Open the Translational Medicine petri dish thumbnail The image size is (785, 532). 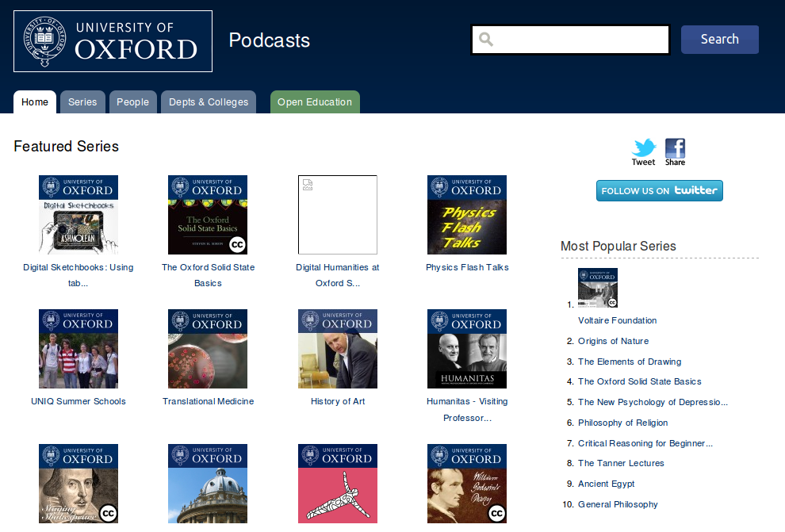pos(208,349)
